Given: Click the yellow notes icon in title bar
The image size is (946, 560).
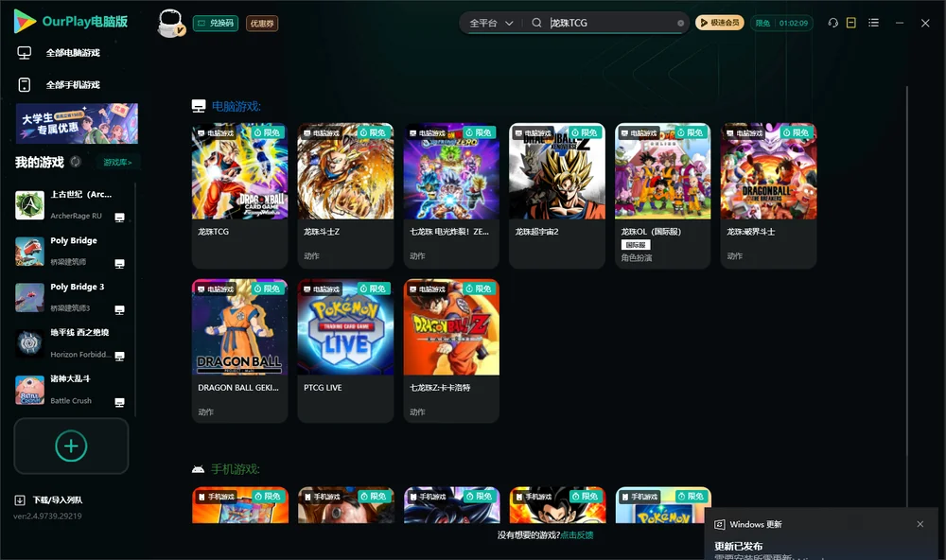Looking at the screenshot, I should tap(851, 23).
